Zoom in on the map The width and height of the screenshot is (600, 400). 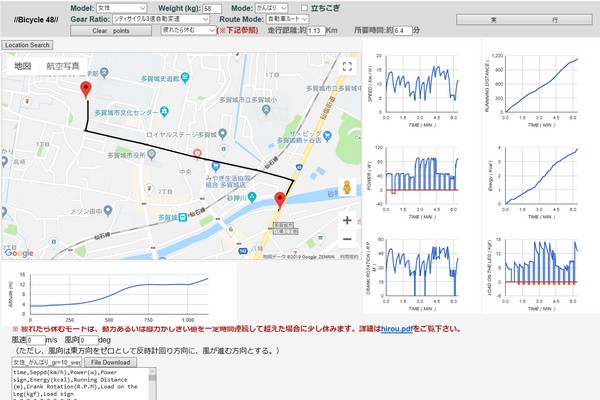pyautogui.click(x=347, y=216)
